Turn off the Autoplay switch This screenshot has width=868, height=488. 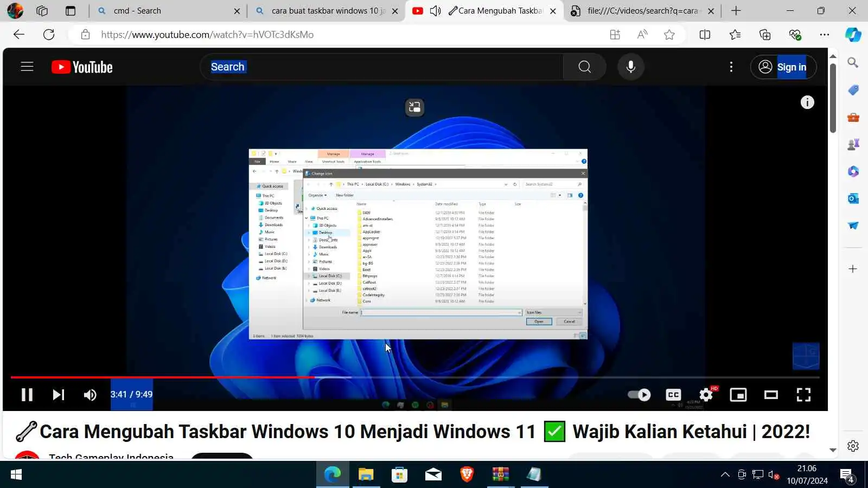click(x=639, y=395)
